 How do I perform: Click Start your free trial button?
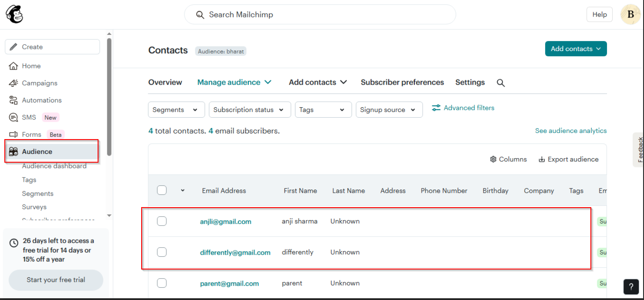56,280
